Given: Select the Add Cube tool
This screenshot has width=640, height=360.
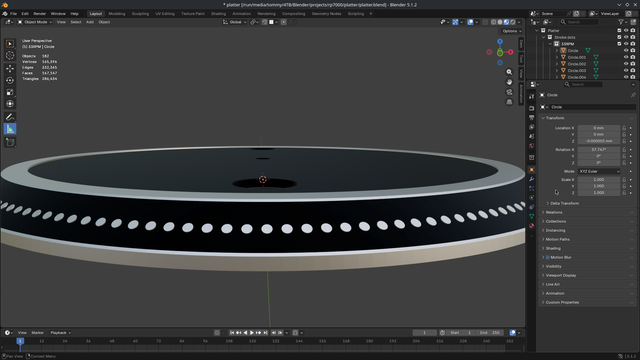Looking at the screenshot, I should coord(10,142).
